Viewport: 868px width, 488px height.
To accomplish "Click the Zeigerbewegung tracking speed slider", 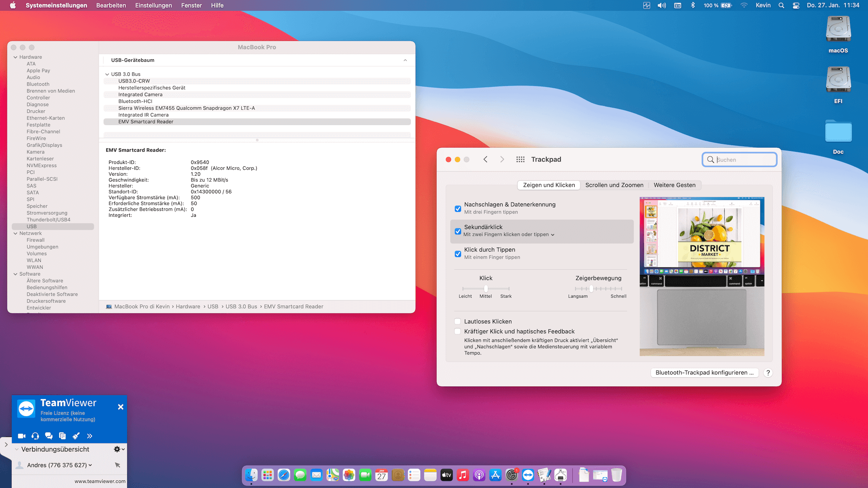I will tap(591, 289).
